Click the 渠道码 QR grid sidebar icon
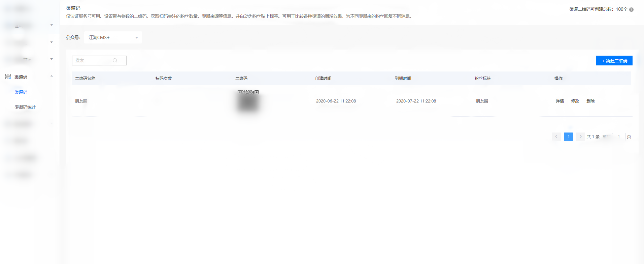This screenshot has height=264, width=644. click(8, 77)
